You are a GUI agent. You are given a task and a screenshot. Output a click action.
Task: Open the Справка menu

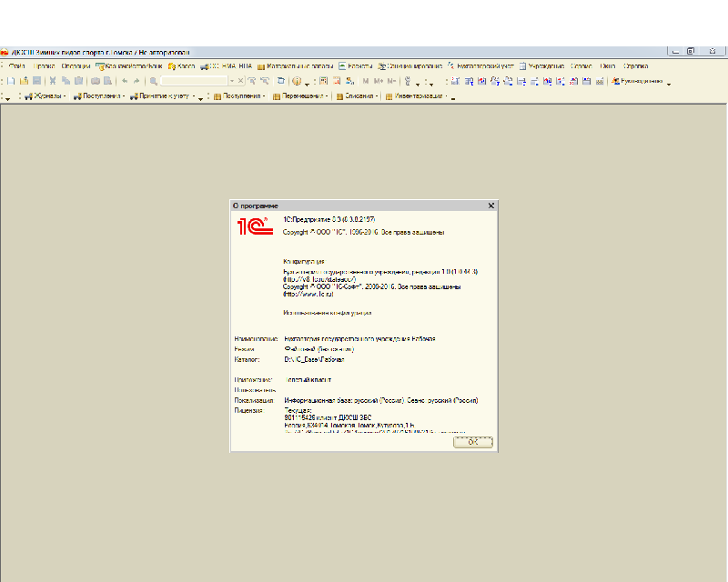click(x=635, y=65)
